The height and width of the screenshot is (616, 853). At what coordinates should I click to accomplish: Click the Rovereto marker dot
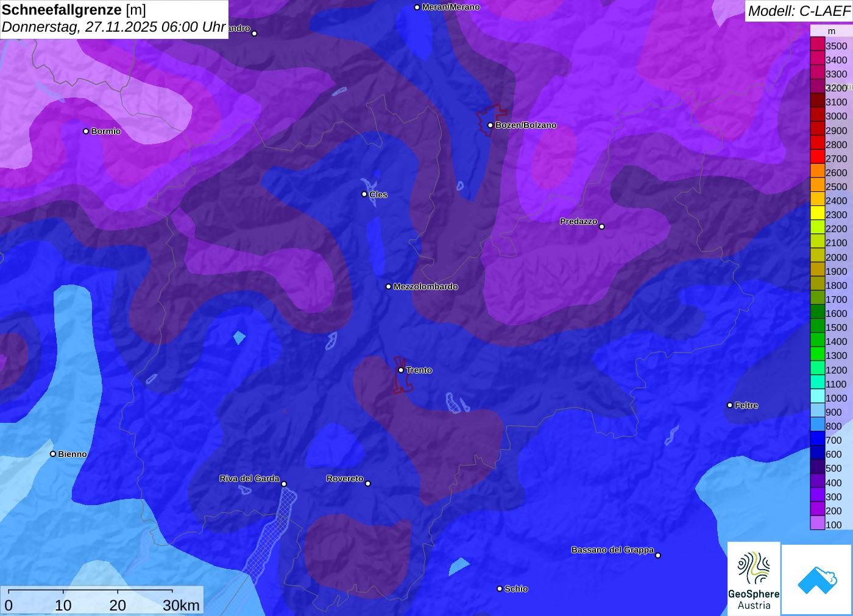pyautogui.click(x=368, y=484)
